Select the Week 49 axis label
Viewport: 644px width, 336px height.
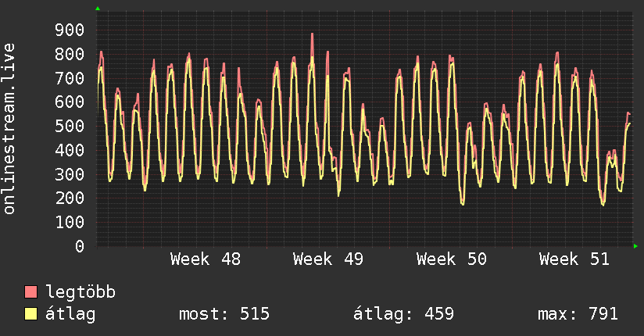(328, 259)
